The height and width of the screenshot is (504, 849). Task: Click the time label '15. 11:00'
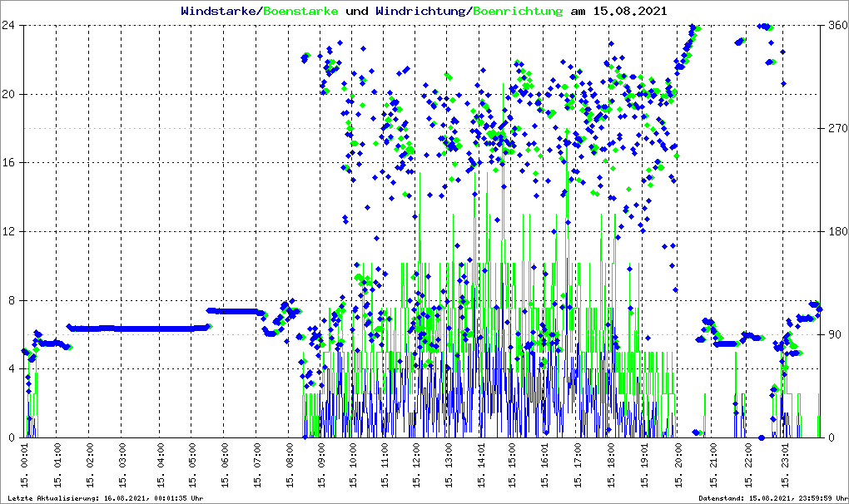pyautogui.click(x=385, y=465)
